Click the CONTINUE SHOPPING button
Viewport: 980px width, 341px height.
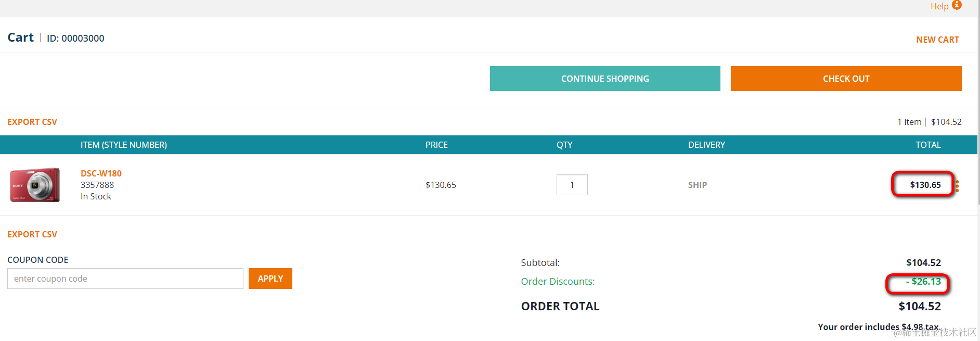[605, 79]
